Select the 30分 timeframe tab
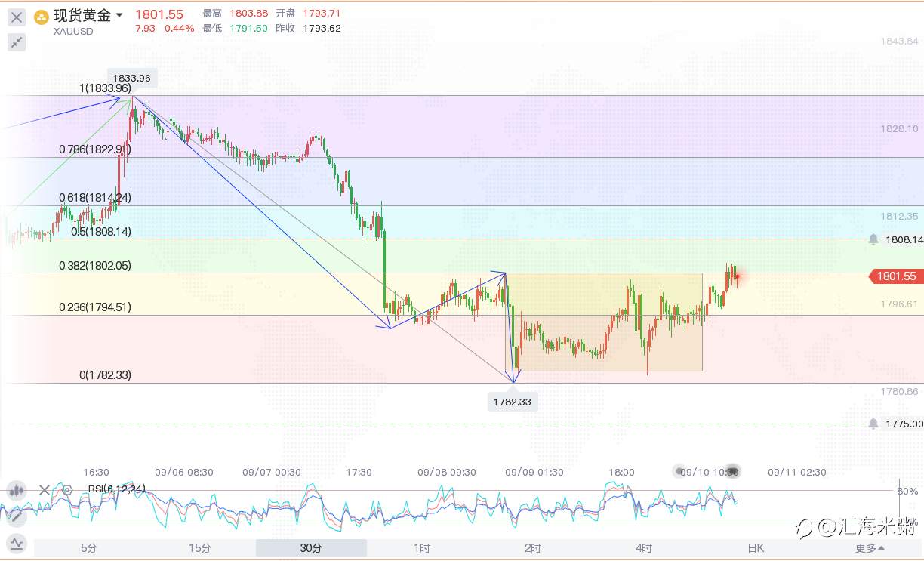This screenshot has width=924, height=561. 311,548
